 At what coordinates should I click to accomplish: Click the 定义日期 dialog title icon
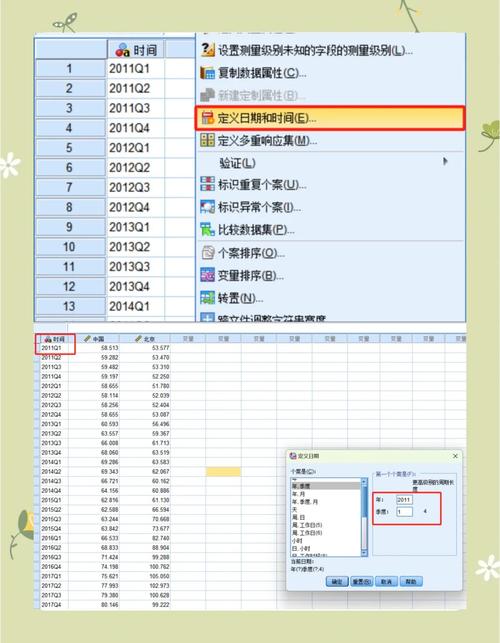(x=293, y=456)
